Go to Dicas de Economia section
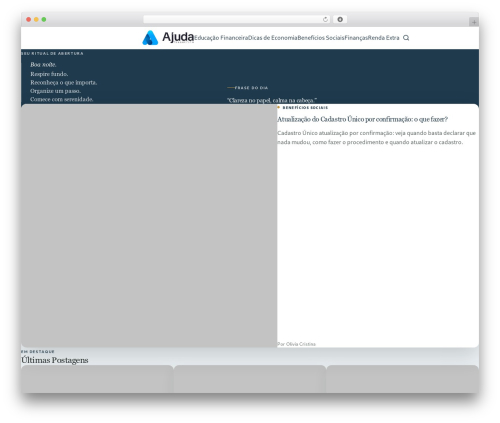This screenshot has width=500, height=423. pos(273,38)
